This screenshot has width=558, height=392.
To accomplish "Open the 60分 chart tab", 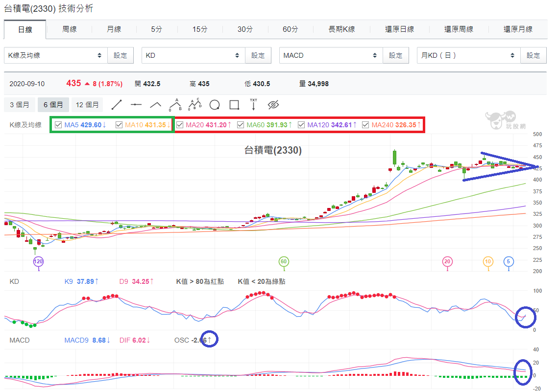I will point(291,29).
